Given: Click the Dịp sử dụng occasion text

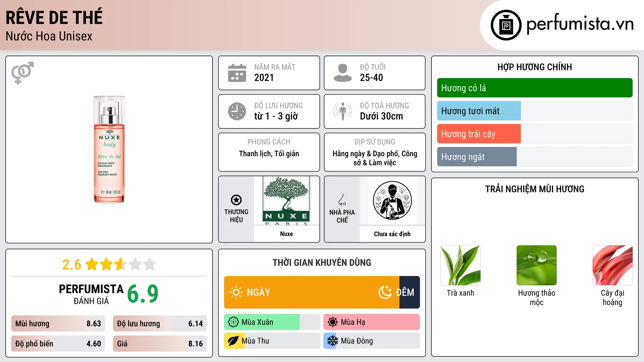Looking at the screenshot, I should coord(375,158).
